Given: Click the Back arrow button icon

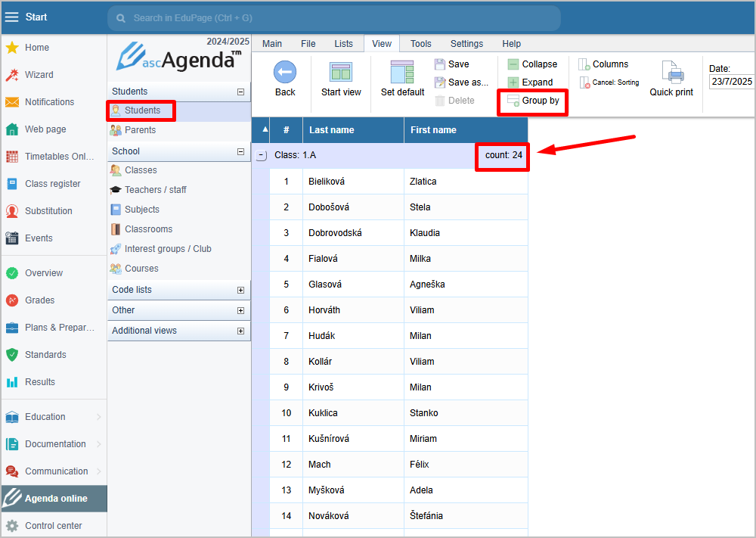Looking at the screenshot, I should pos(285,73).
